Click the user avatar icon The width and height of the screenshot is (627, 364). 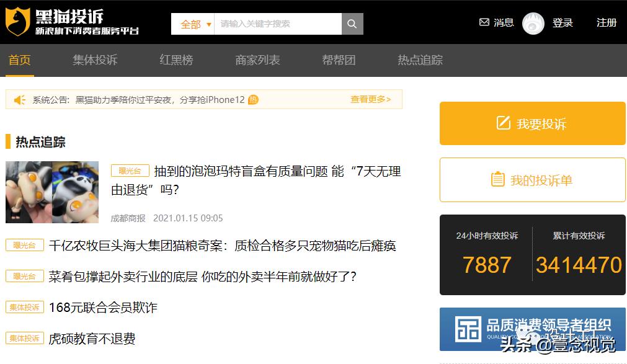point(532,23)
